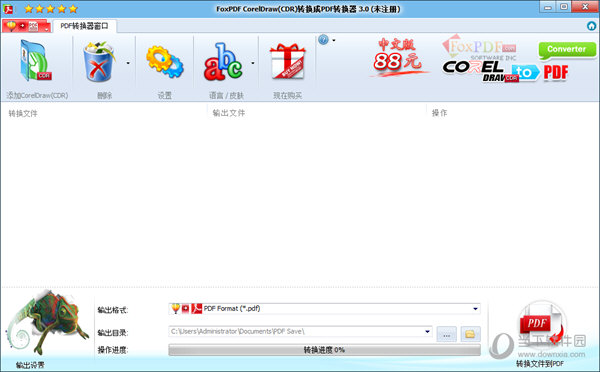Open the FoxPDF Software Inc logo link
Viewport: 600px width, 372px height.
pos(479,47)
